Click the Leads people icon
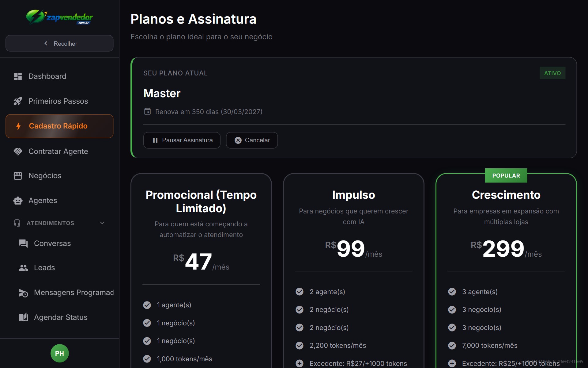Viewport: 588px width, 368px height. click(x=23, y=268)
